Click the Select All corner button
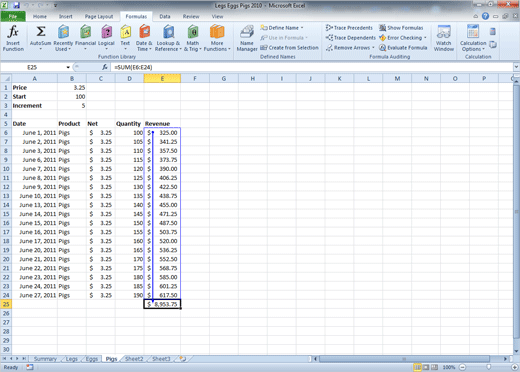520x372 pixels. (6, 78)
